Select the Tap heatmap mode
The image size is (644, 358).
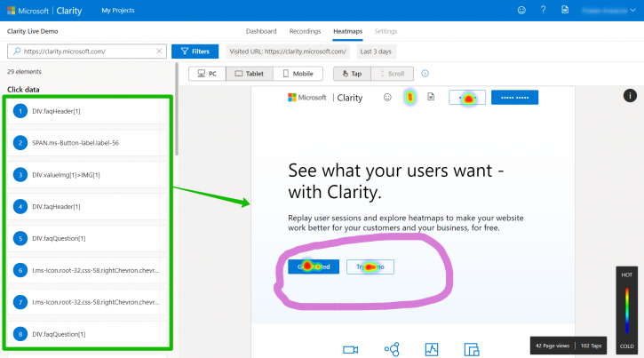tap(352, 74)
